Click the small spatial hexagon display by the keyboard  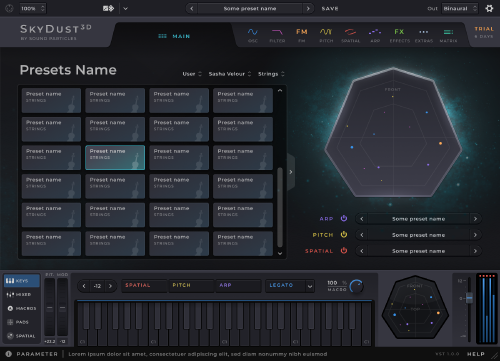415,307
